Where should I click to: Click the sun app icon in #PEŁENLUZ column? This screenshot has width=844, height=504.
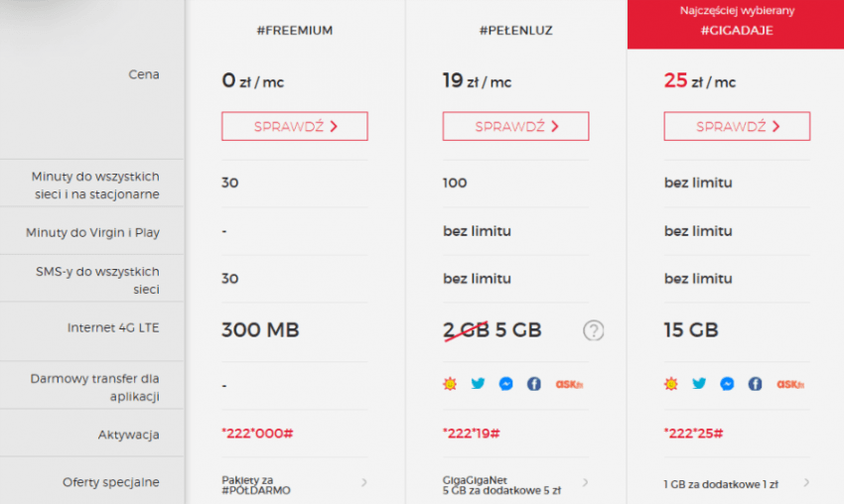point(450,384)
